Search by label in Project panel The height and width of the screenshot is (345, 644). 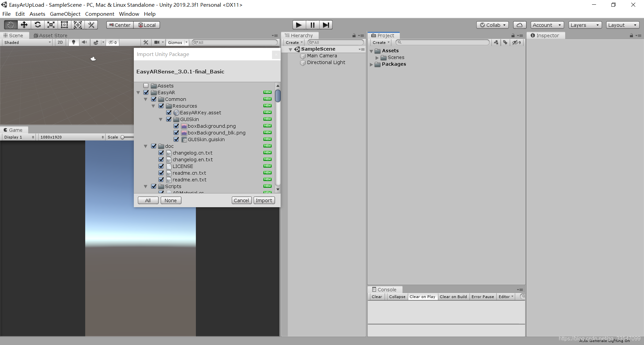(x=505, y=43)
